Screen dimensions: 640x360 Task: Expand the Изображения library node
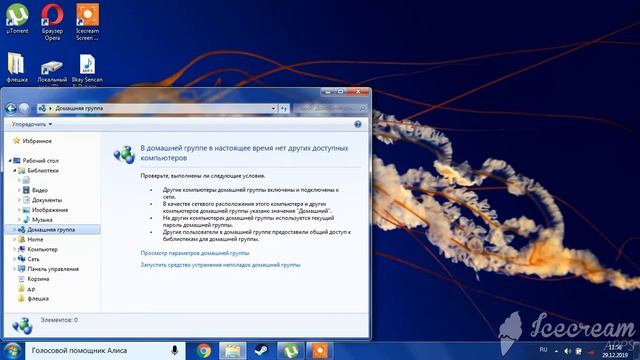(x=19, y=210)
